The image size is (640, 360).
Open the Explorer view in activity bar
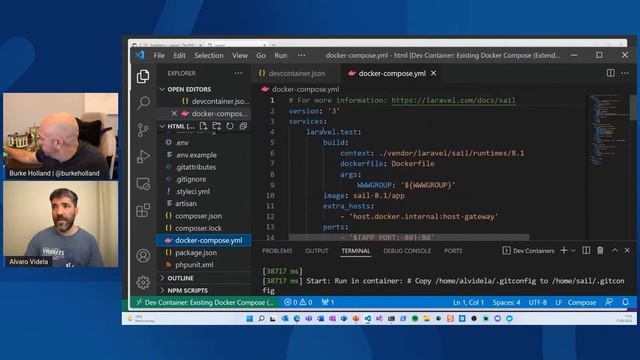143,76
